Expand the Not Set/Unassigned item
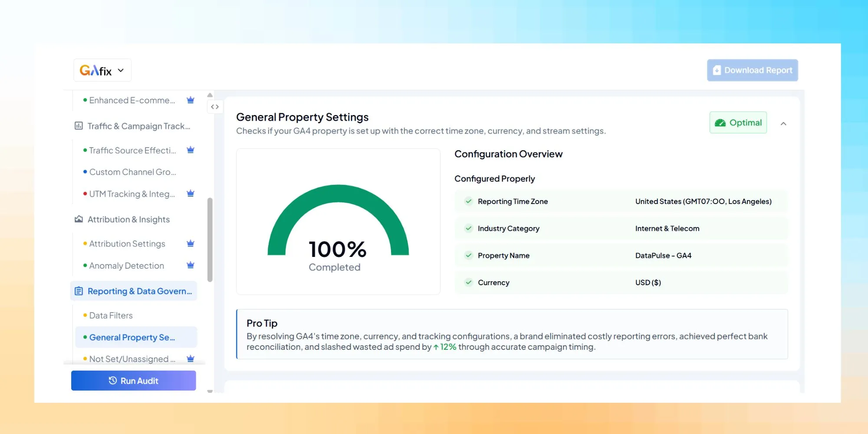Screen dimensions: 868x434 click(130, 358)
